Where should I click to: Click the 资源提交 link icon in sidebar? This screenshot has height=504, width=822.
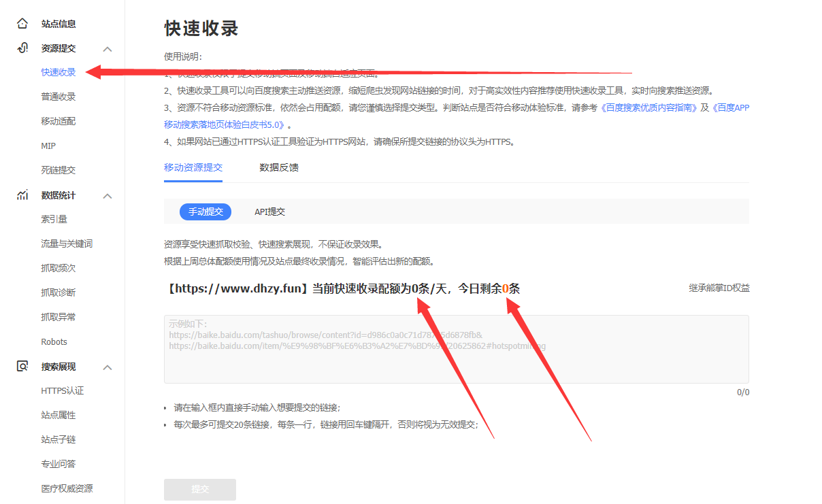coord(22,48)
